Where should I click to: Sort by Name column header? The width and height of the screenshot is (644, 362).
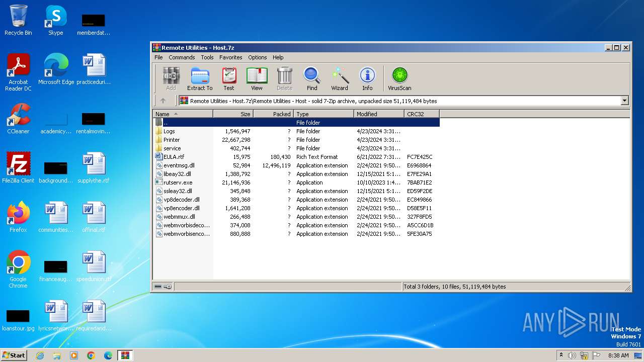coord(183,114)
